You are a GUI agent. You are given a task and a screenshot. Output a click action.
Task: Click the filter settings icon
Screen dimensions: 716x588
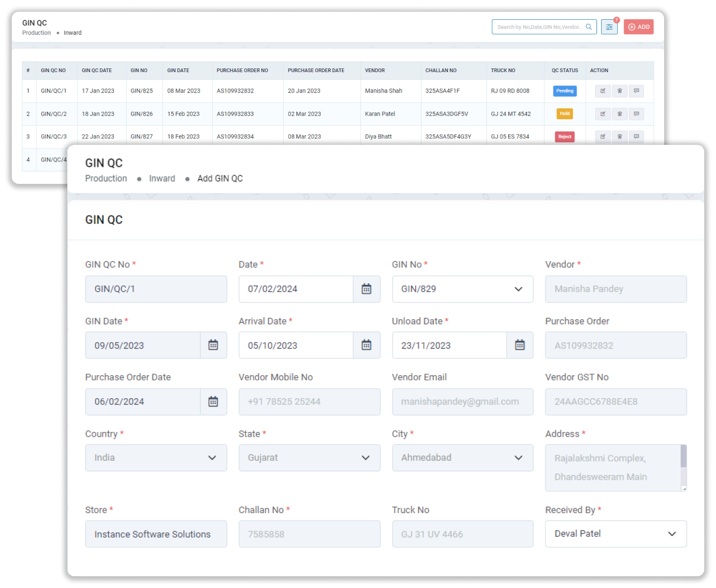point(609,27)
